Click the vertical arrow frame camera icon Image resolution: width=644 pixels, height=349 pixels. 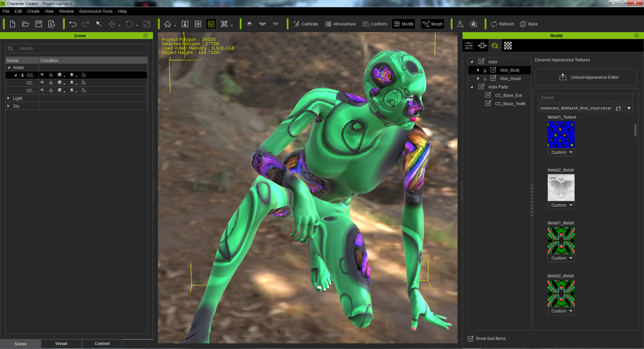click(185, 24)
